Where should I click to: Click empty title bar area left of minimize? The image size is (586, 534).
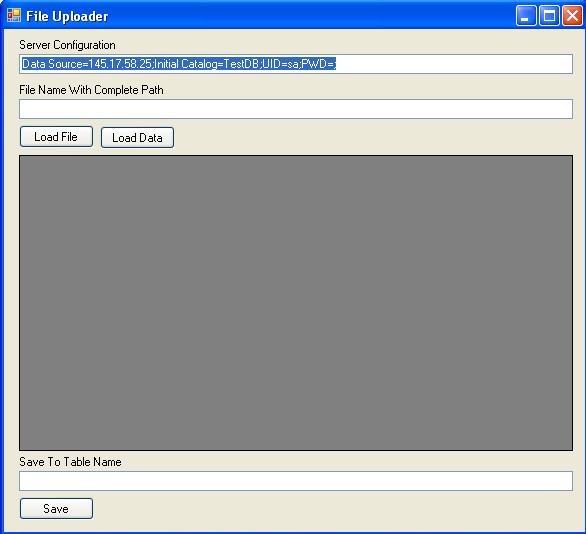pyautogui.click(x=310, y=16)
